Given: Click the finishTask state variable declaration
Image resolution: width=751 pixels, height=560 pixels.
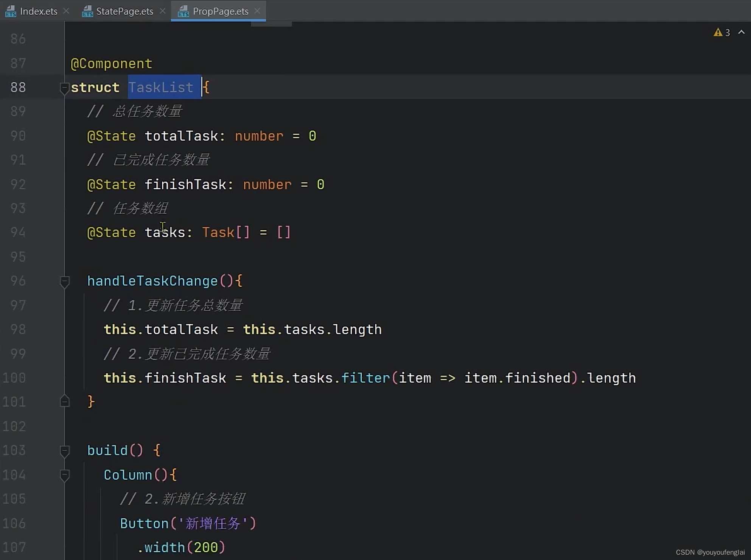Looking at the screenshot, I should point(205,185).
